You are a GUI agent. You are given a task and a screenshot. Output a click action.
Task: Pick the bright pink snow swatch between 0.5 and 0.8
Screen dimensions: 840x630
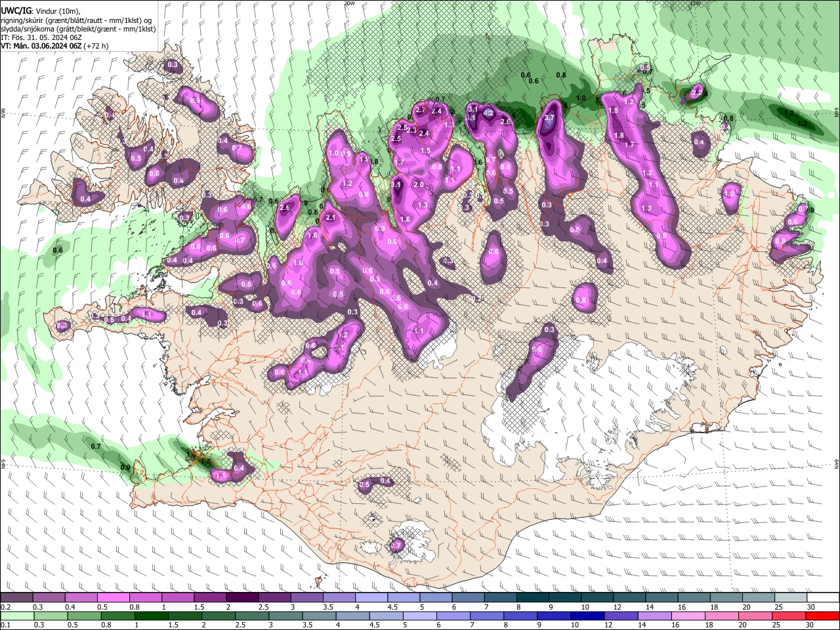pyautogui.click(x=113, y=598)
